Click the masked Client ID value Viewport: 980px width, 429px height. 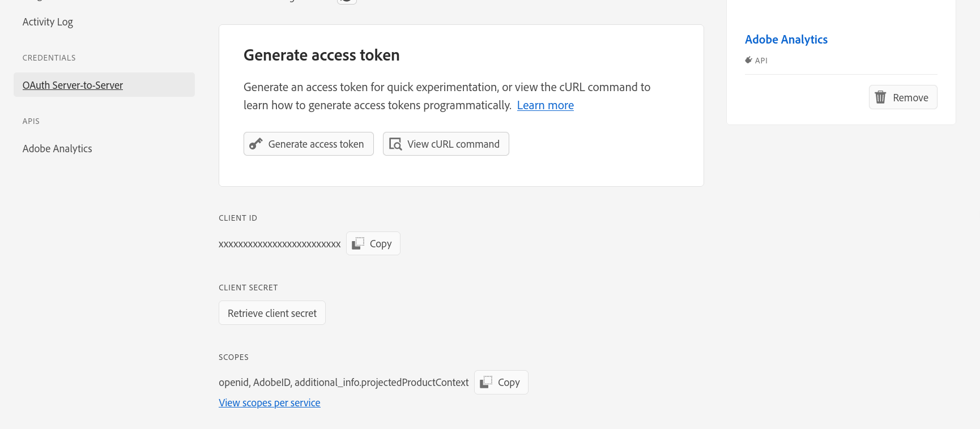(x=279, y=244)
